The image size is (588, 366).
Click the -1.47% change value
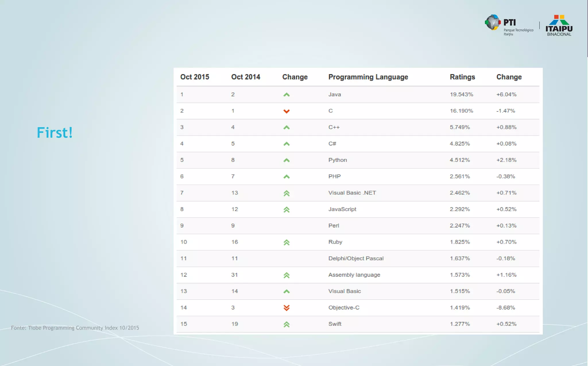click(506, 111)
